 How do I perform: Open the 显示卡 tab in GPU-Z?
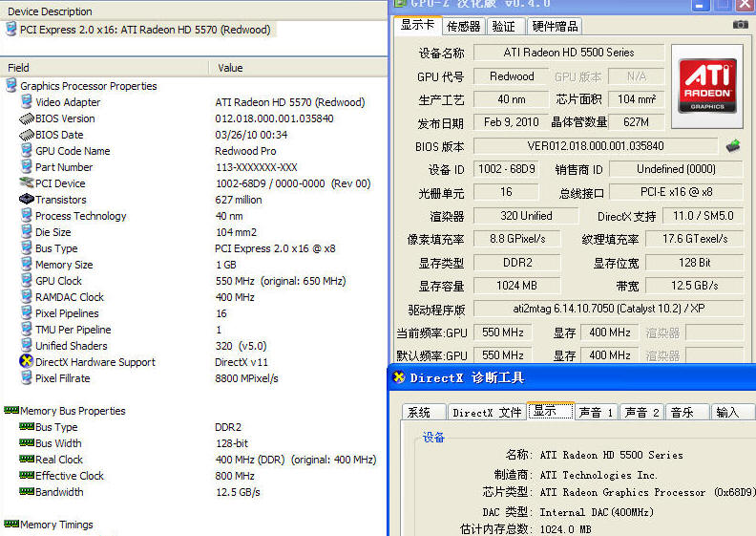coord(417,25)
